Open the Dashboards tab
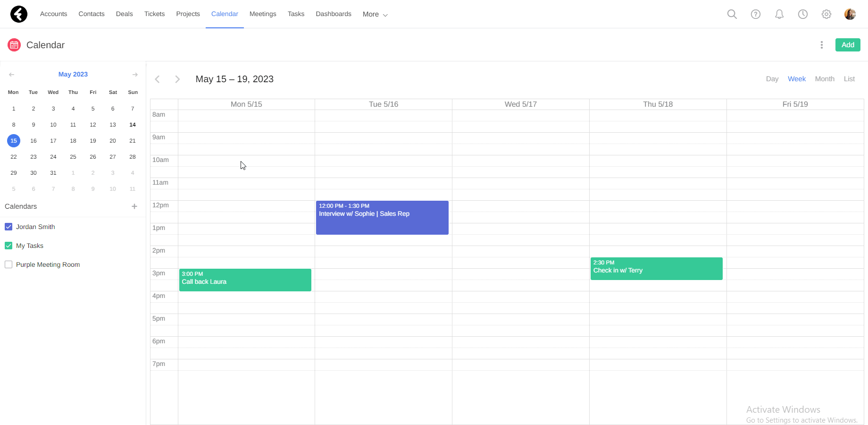 coord(334,14)
